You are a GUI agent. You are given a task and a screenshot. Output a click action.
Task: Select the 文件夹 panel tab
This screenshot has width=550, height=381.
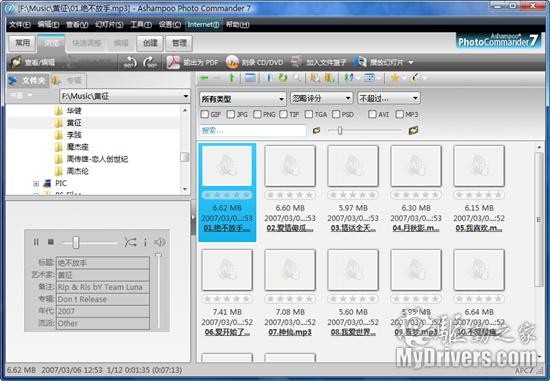coord(28,81)
